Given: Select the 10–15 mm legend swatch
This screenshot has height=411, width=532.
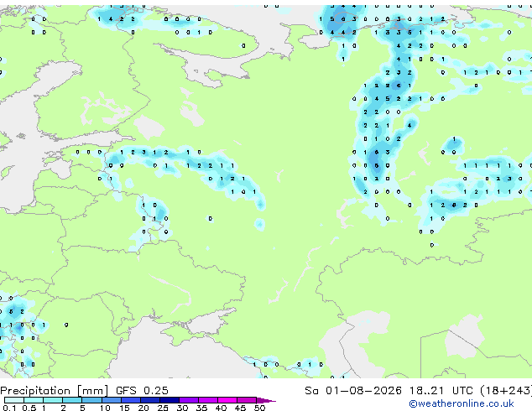Looking at the screenshot, I should tap(112, 400).
